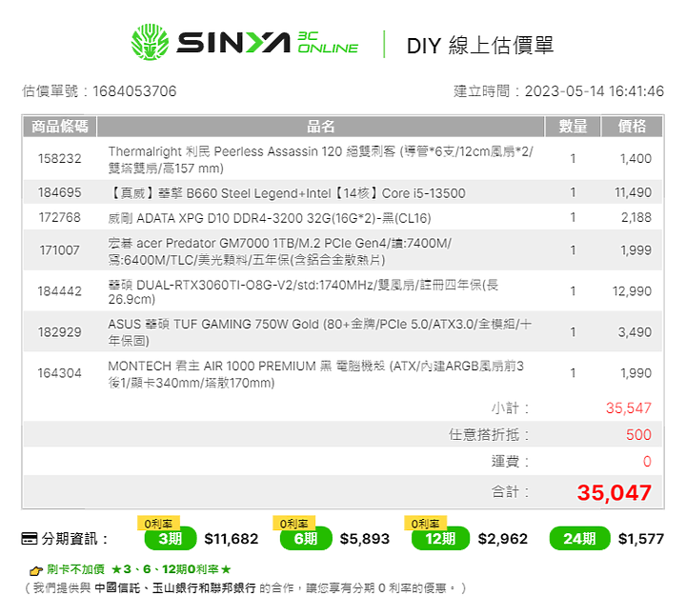
Task: Click the quantity 1 in the Thermalright row
Action: coord(573,158)
